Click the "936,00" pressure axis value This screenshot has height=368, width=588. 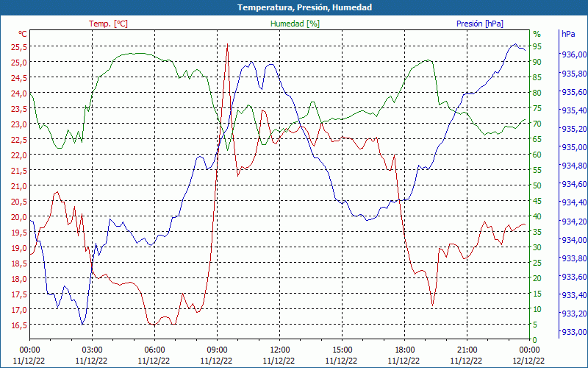pyautogui.click(x=573, y=54)
